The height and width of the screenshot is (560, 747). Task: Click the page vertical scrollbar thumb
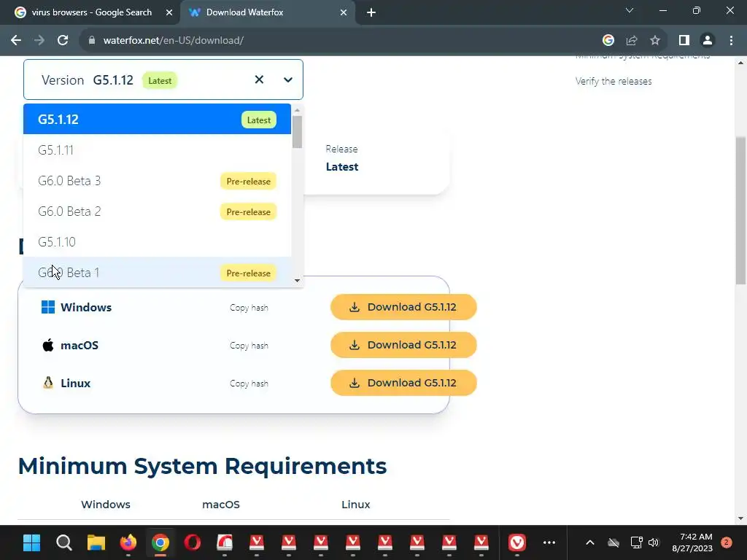tap(741, 211)
